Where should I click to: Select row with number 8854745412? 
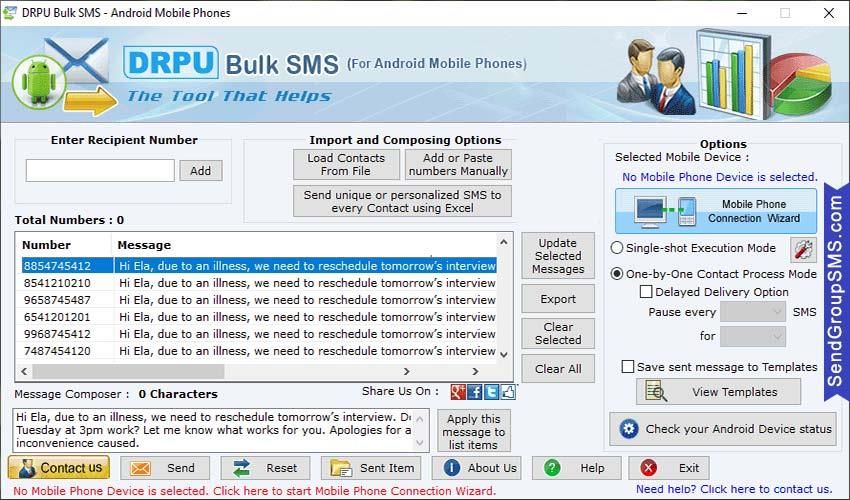[259, 266]
